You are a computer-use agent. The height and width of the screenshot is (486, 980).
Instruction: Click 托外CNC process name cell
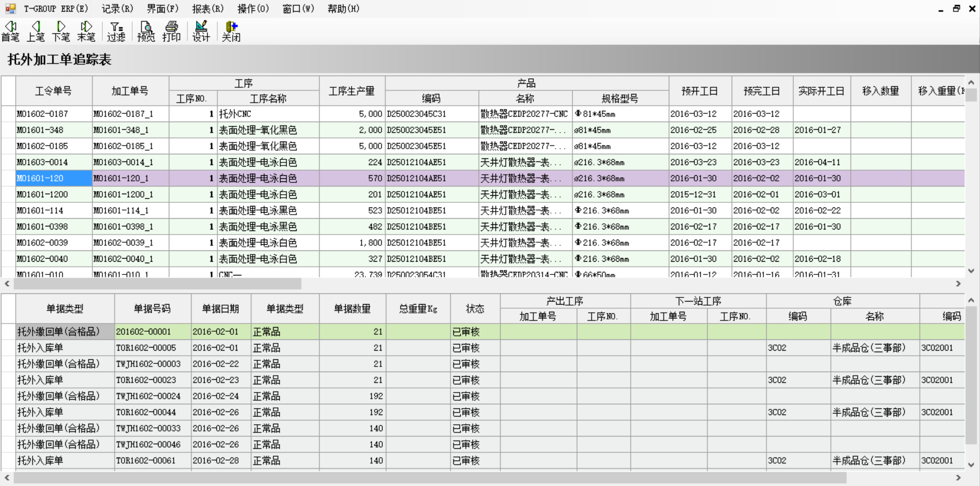268,114
